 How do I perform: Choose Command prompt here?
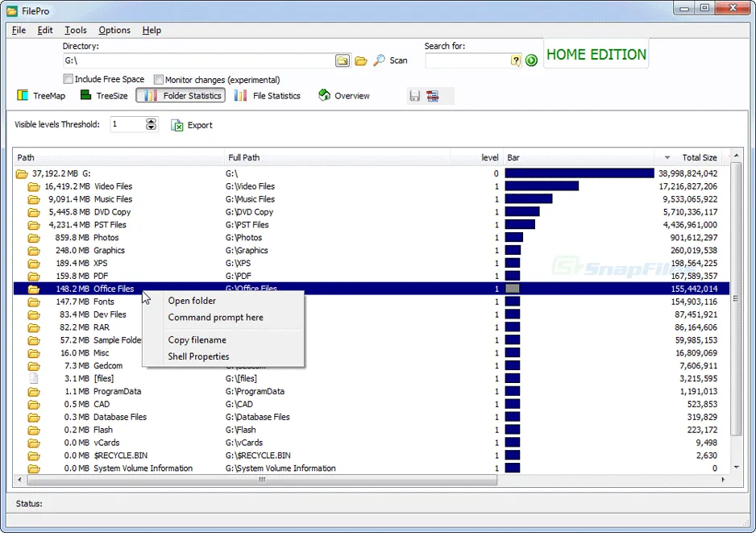pos(215,318)
